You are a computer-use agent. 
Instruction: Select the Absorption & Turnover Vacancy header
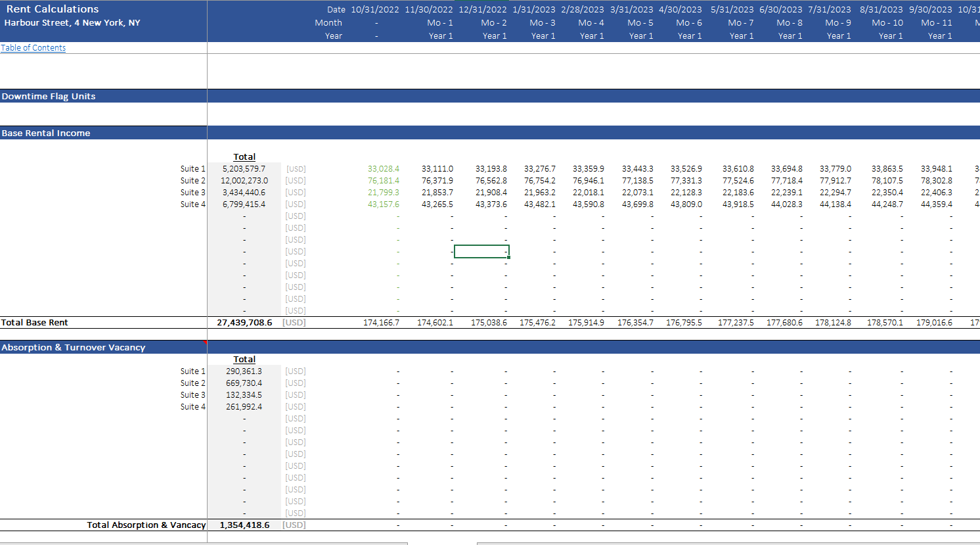(x=74, y=347)
